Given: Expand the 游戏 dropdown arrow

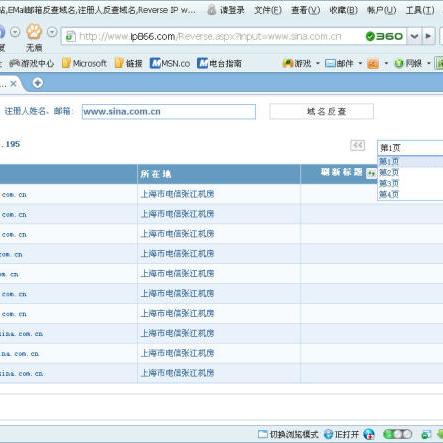Looking at the screenshot, I should tap(318, 63).
